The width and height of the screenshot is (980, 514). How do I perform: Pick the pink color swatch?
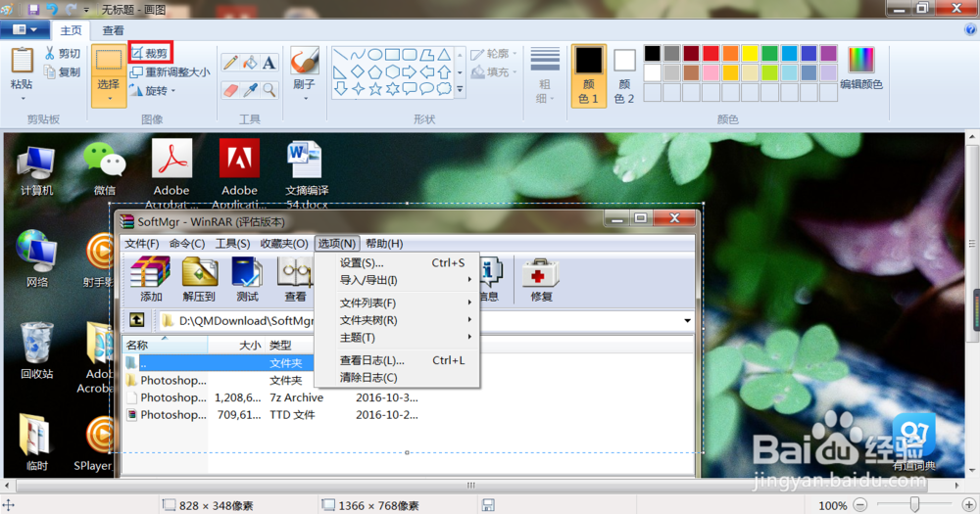pos(710,73)
